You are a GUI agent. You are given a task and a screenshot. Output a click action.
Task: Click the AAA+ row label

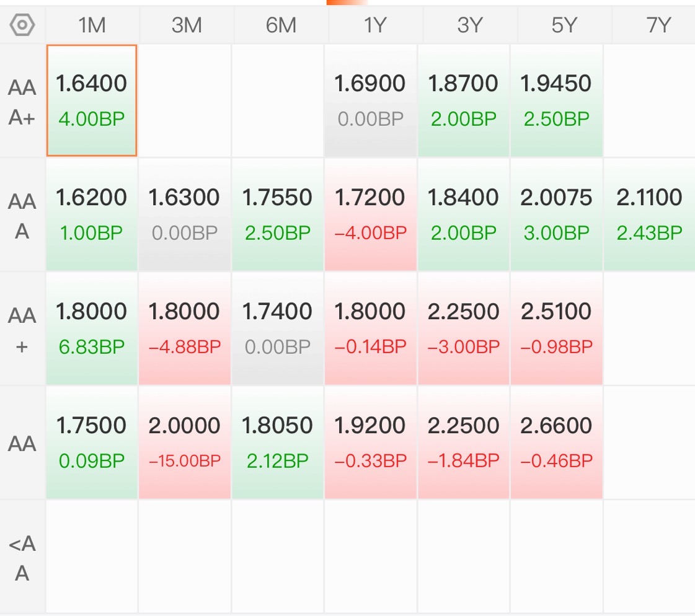tap(22, 102)
